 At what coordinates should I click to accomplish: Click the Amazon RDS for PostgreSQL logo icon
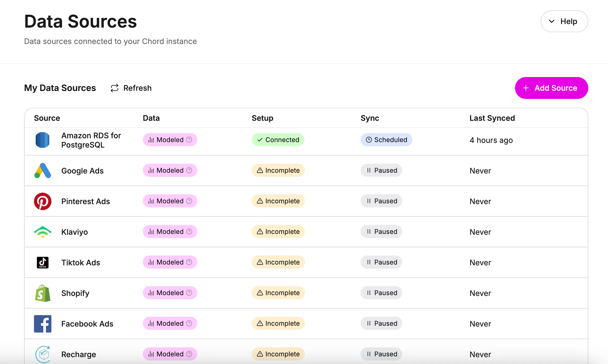(x=43, y=140)
